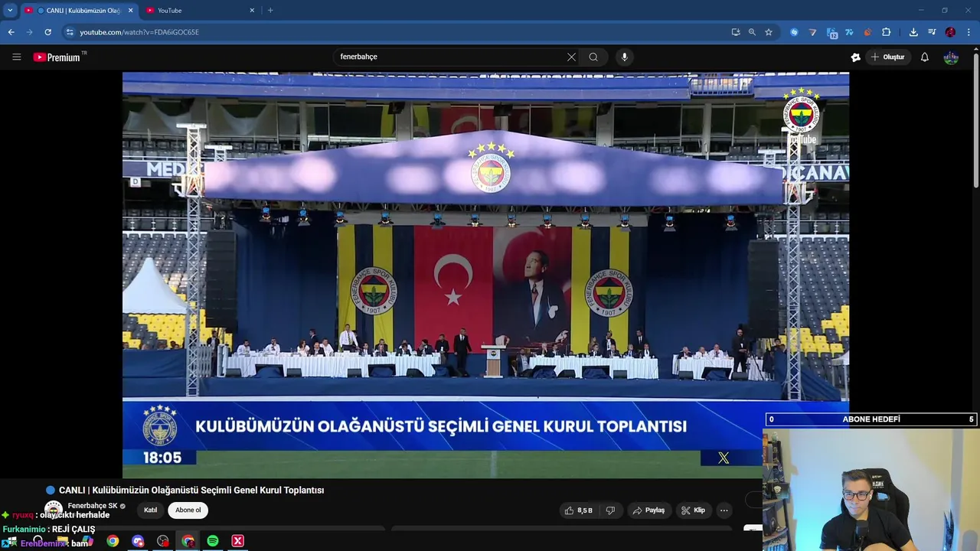980x551 pixels.
Task: Like the video (8,5 B)
Action: pos(579,510)
